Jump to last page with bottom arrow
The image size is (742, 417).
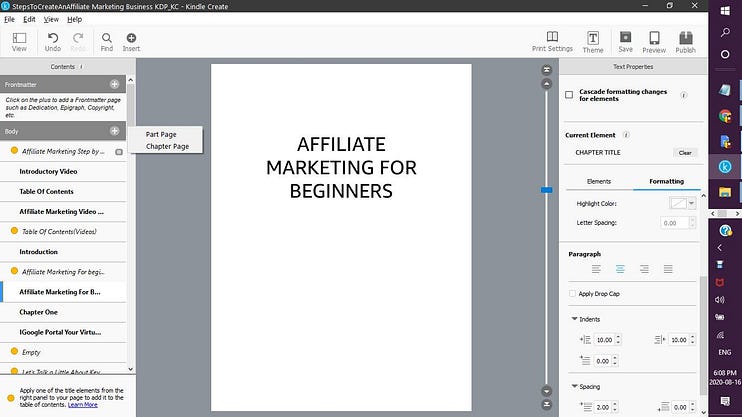point(547,404)
